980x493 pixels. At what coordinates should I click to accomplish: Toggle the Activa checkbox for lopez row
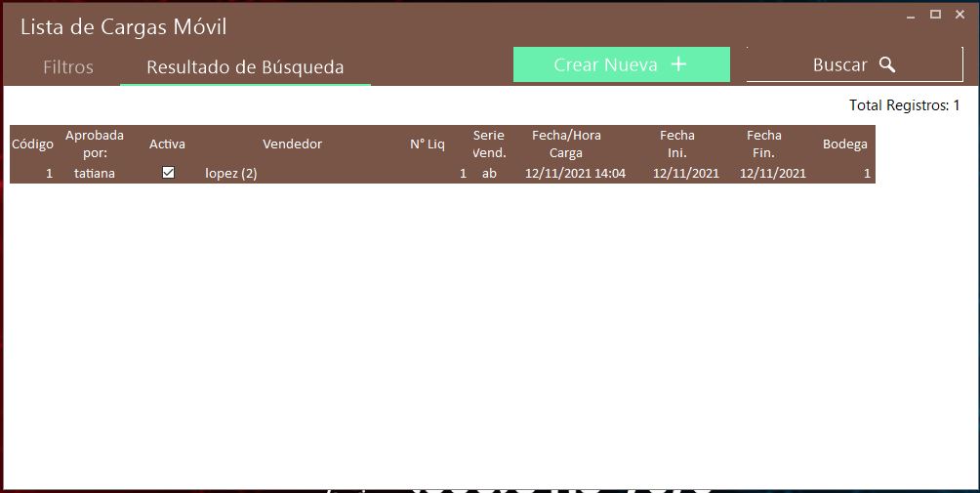168,173
